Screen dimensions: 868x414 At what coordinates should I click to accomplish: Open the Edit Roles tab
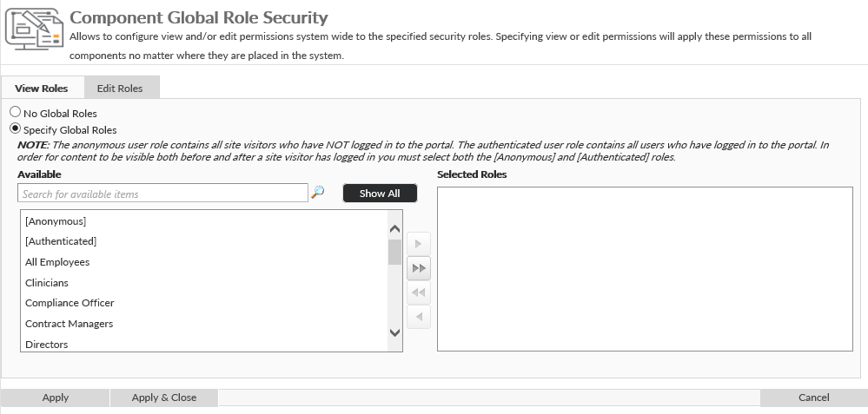pyautogui.click(x=120, y=88)
